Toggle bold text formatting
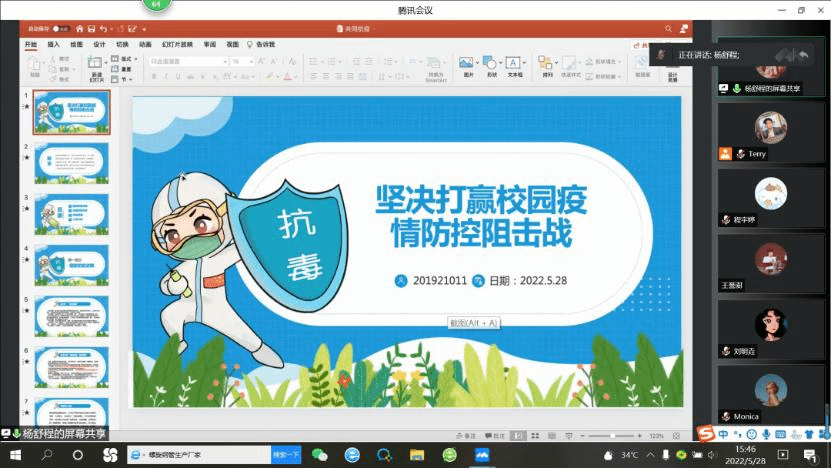Viewport: 831px width, 468px height. [x=154, y=76]
